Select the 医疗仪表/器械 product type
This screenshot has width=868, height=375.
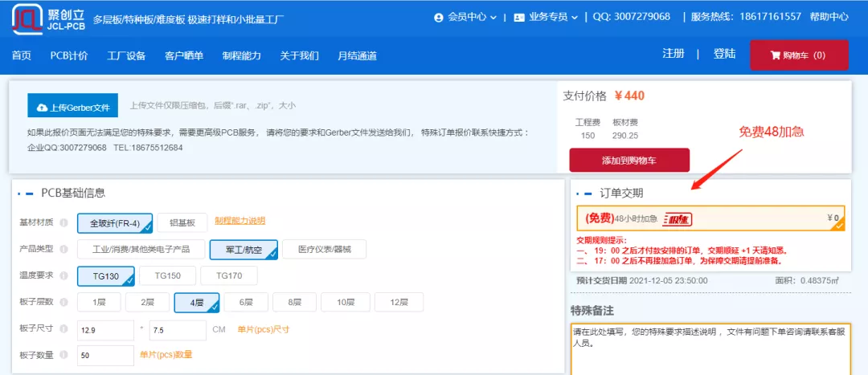coord(324,250)
